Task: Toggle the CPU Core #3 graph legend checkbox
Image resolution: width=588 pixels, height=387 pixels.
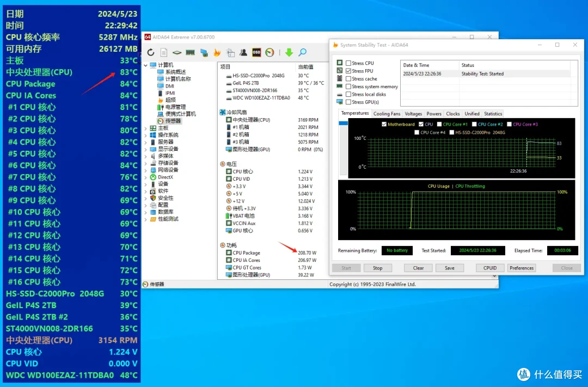Action: click(x=509, y=124)
